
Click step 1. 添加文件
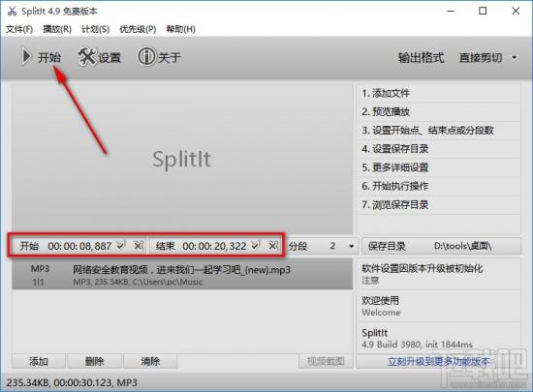[438, 93]
